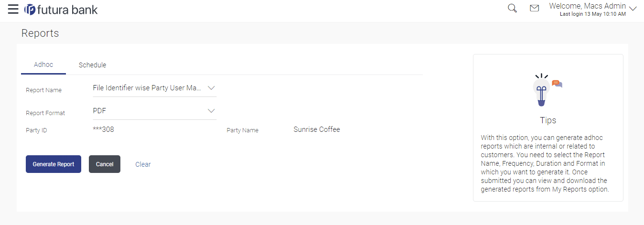The image size is (644, 225).
Task: Open the hamburger navigation menu
Action: [x=13, y=9]
